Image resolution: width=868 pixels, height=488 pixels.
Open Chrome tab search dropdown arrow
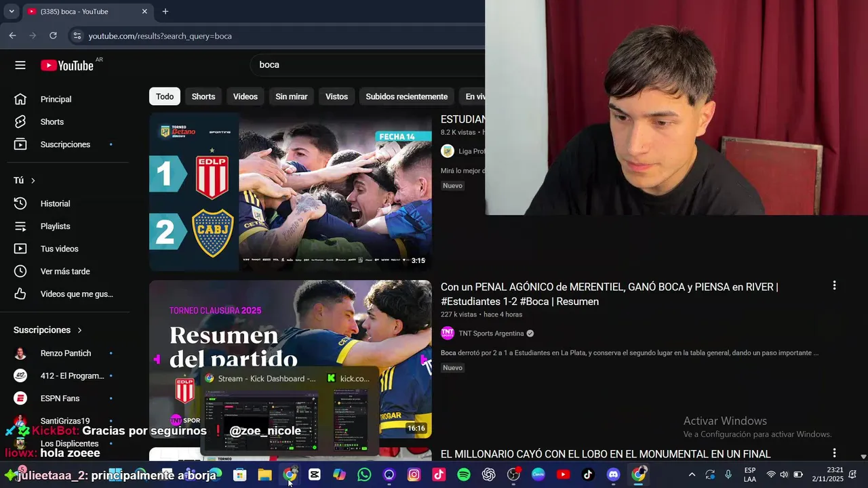12,12
